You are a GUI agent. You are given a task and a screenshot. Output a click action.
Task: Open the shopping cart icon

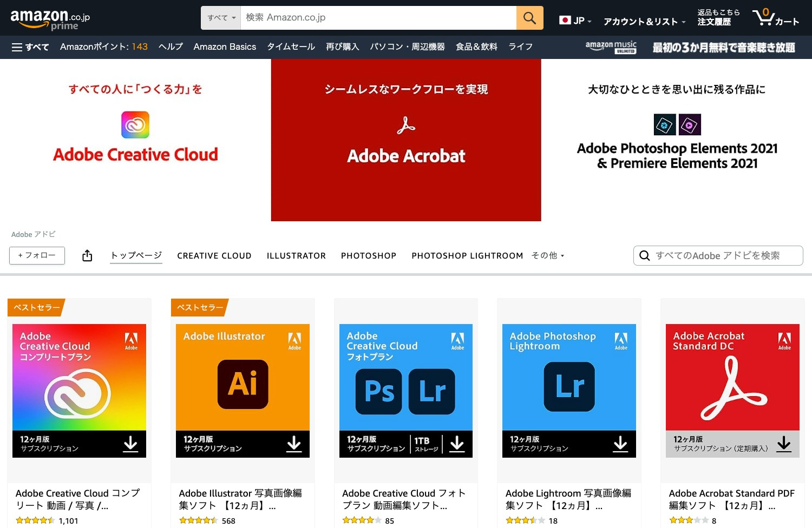(x=763, y=17)
